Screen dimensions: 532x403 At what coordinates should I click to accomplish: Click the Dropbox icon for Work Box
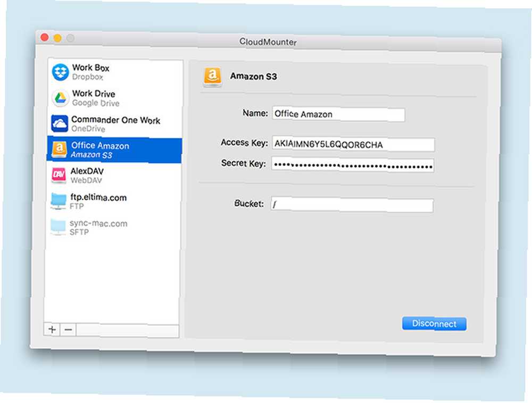coord(61,72)
